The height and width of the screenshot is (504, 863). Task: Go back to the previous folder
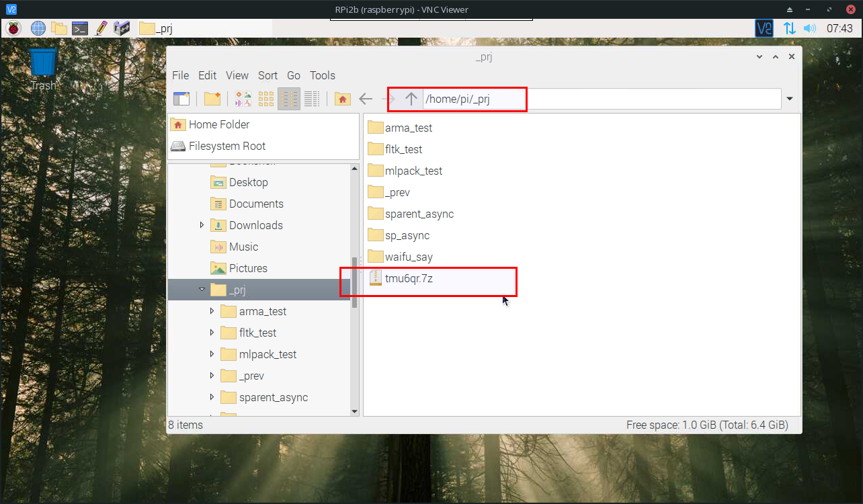tap(366, 99)
